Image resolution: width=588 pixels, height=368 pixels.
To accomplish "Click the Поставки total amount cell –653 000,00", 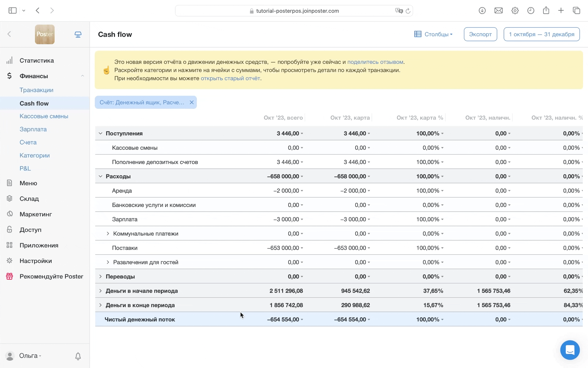I will (x=283, y=248).
